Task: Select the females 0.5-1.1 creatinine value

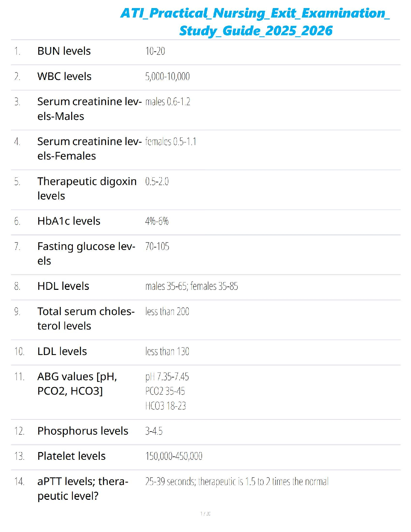Action: [171, 142]
